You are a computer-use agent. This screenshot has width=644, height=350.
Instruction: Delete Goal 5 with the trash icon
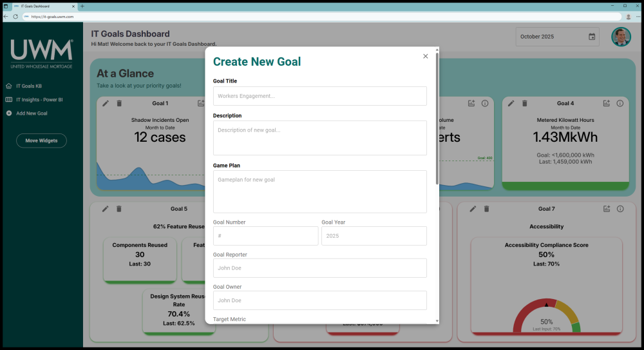(118, 209)
